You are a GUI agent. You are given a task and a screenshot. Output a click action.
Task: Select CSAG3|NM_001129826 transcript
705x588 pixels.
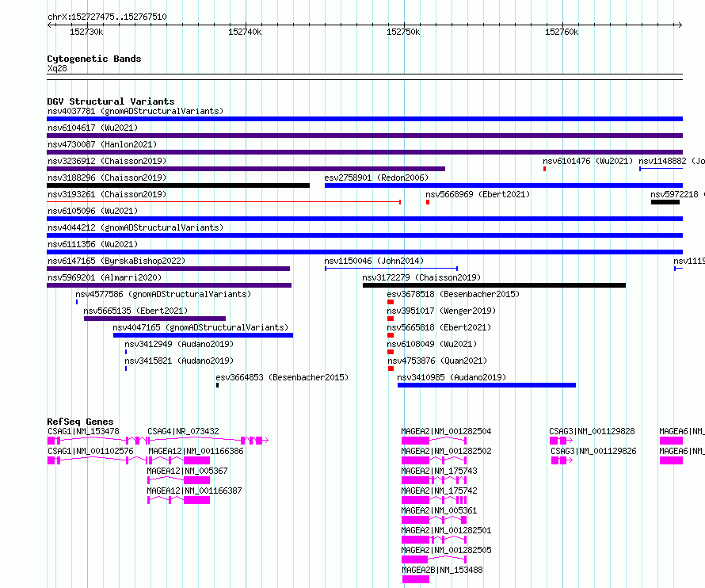click(594, 451)
